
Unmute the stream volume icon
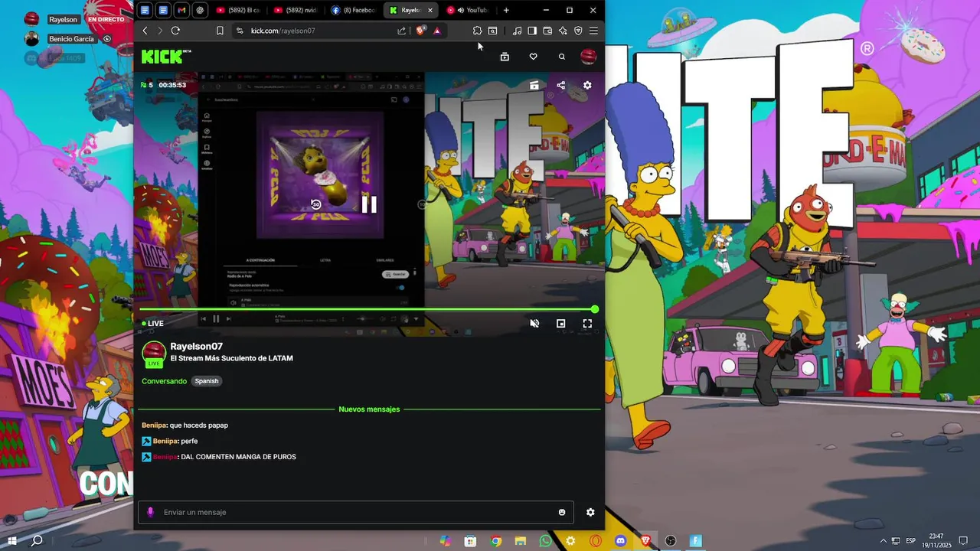[534, 323]
